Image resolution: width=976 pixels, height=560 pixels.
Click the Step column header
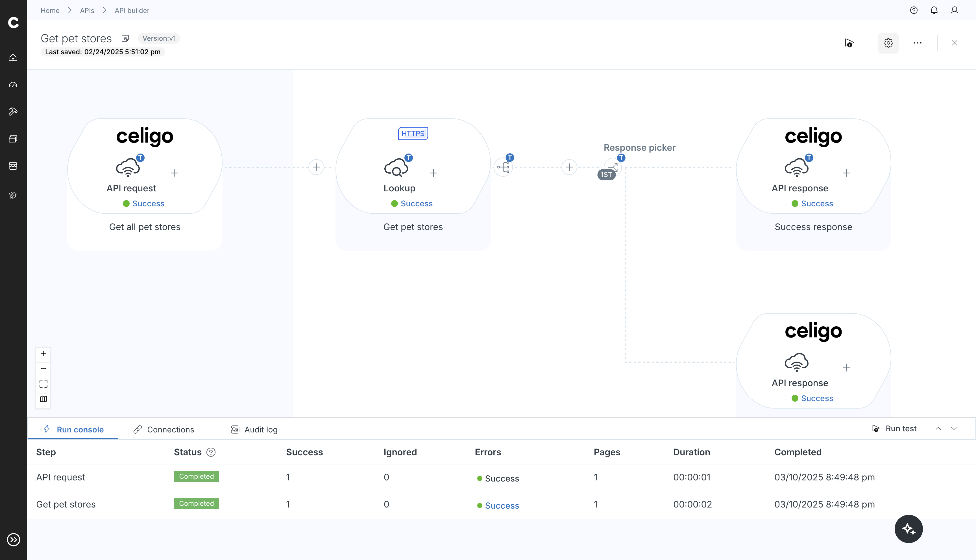click(x=46, y=452)
